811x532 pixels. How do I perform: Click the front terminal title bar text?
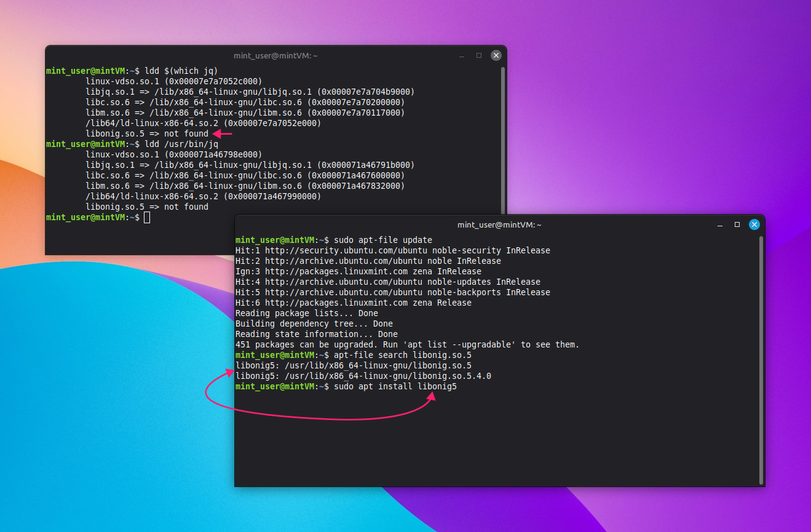click(x=499, y=224)
